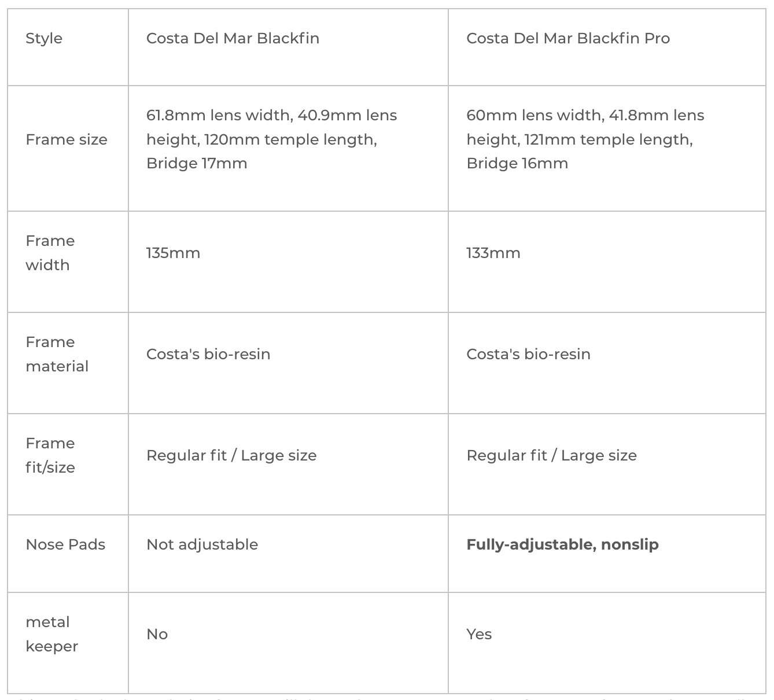Click the Blackfin Regular fit / Large size cell
This screenshot has width=774, height=700.
click(231, 455)
